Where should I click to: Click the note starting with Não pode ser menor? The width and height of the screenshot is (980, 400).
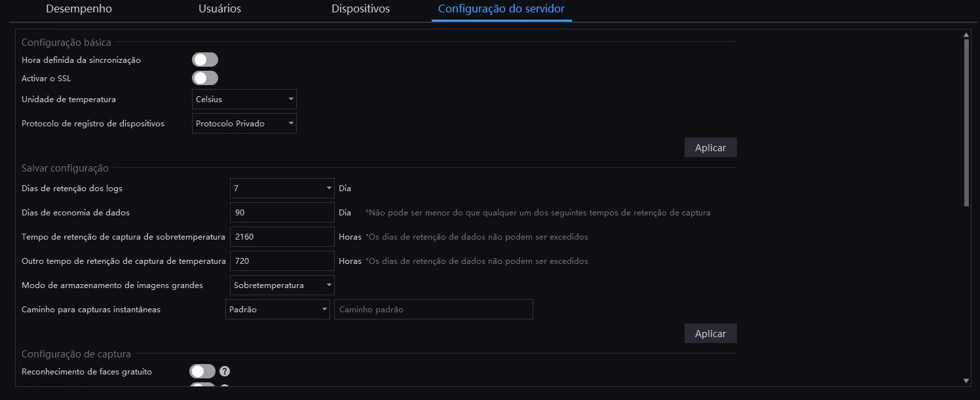[x=538, y=213]
